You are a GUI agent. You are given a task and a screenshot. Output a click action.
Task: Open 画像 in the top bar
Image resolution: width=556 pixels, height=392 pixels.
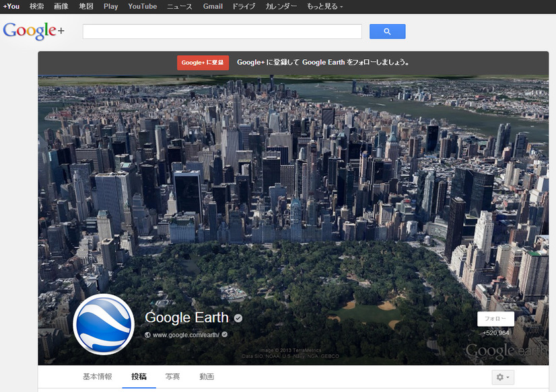(x=61, y=6)
